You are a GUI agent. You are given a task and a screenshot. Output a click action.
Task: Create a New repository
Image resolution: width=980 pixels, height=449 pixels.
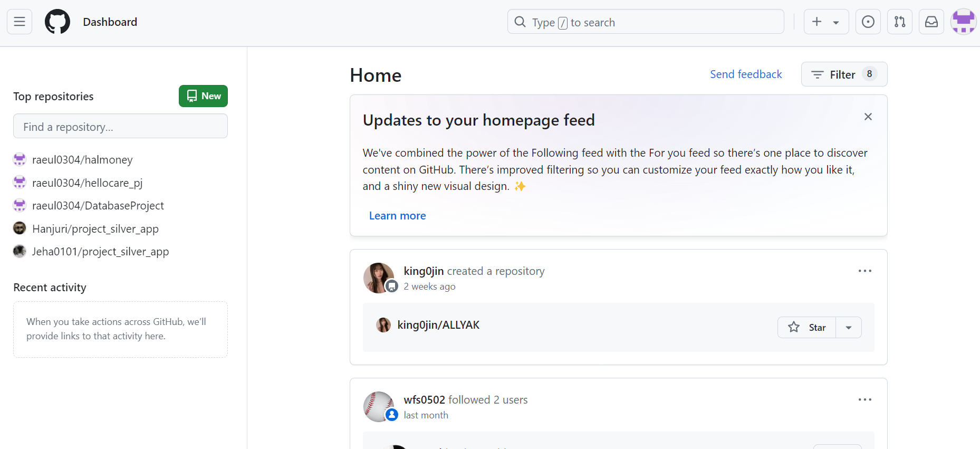tap(203, 96)
